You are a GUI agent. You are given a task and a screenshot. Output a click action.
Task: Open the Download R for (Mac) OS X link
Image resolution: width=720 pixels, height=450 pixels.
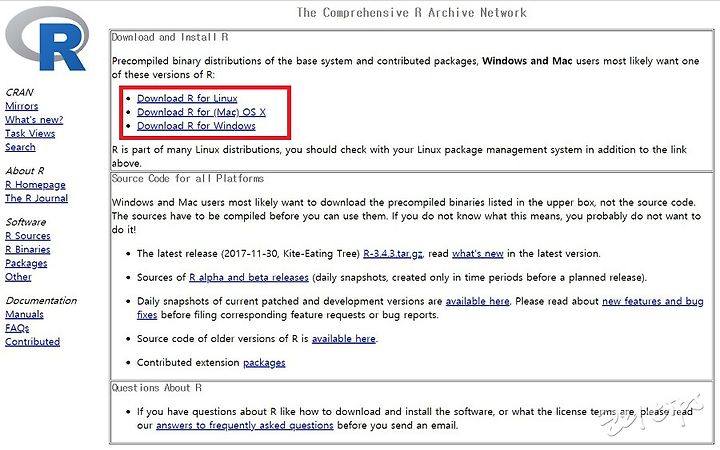[x=201, y=112]
